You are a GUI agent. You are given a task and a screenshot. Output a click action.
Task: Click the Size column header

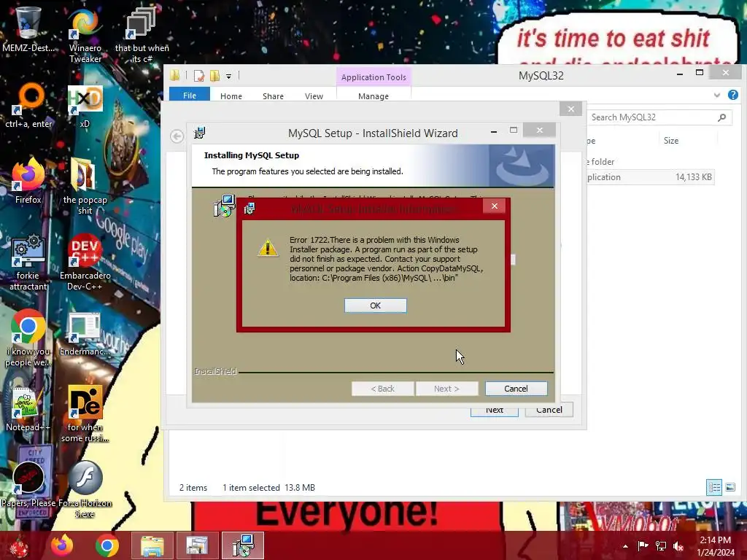(671, 141)
